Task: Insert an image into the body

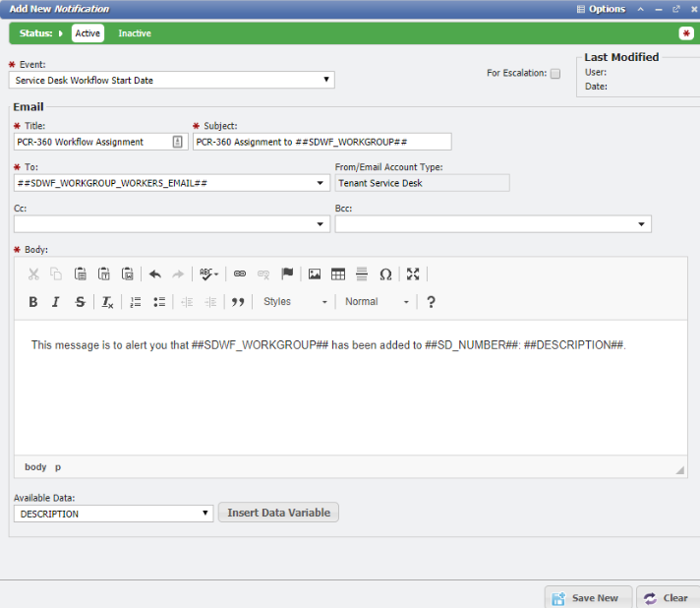Action: click(315, 274)
